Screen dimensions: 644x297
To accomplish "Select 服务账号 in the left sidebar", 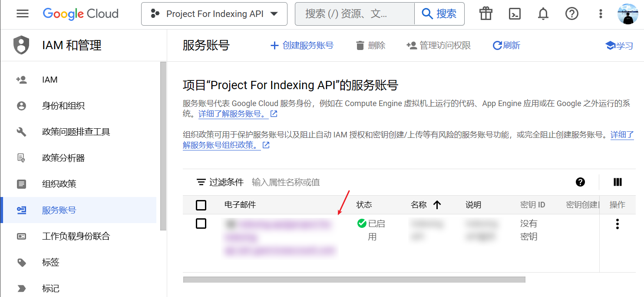I will (x=59, y=210).
